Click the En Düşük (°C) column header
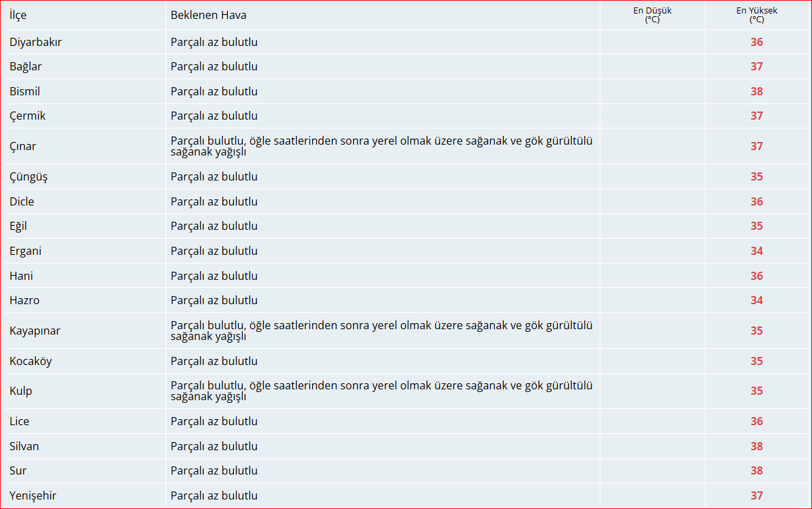The width and height of the screenshot is (812, 509). tap(650, 15)
